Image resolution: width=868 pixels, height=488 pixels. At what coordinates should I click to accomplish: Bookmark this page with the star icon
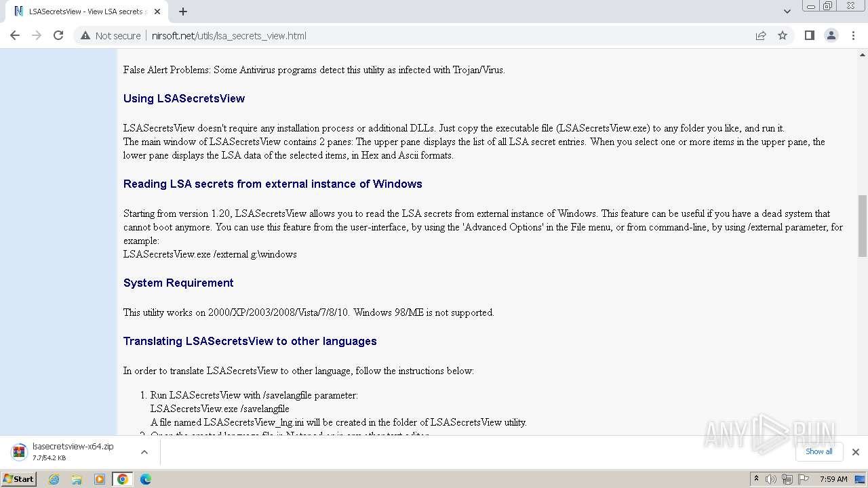pos(783,35)
